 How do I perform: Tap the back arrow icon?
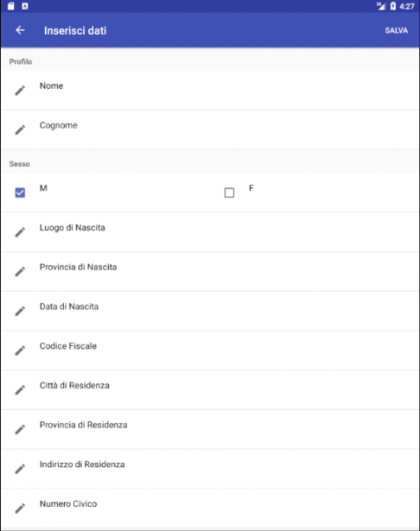20,30
